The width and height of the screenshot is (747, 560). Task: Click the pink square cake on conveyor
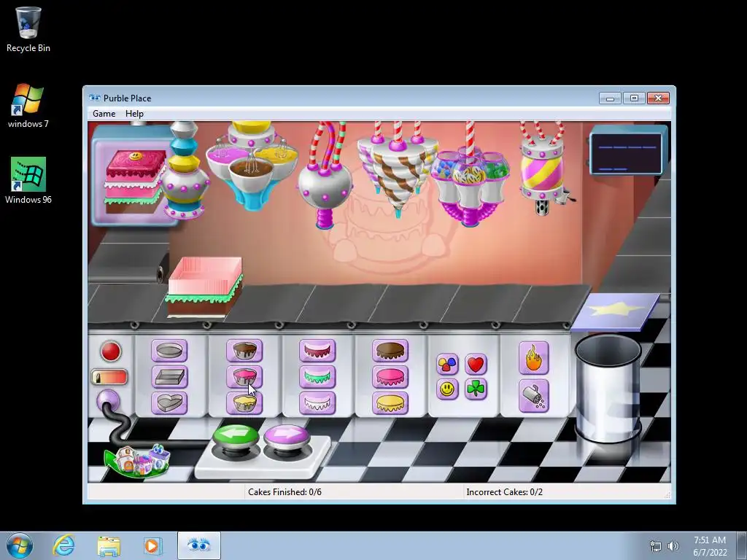coord(204,287)
